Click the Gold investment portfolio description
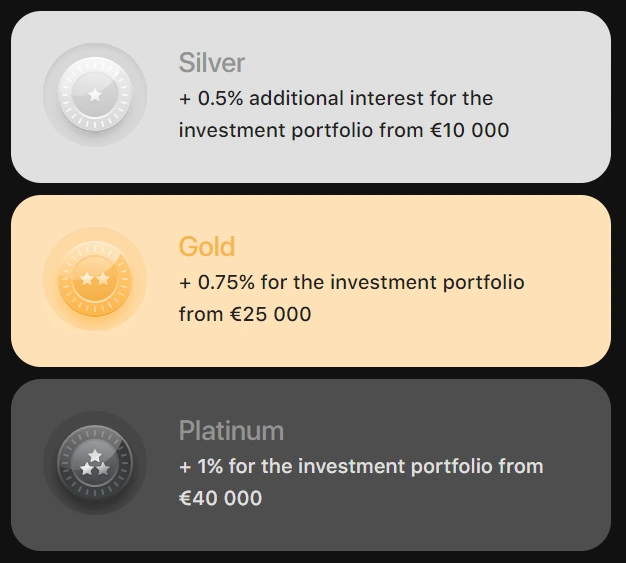This screenshot has height=563, width=626. coord(351,298)
